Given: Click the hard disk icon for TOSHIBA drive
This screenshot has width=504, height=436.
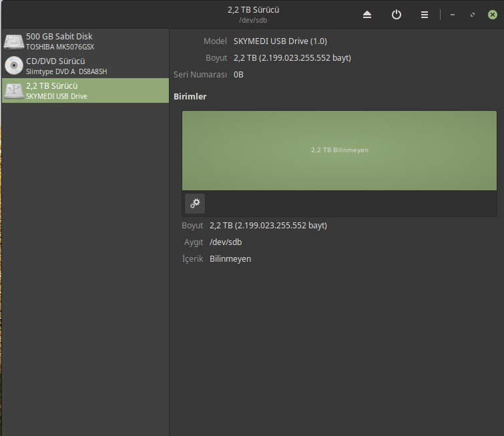Looking at the screenshot, I should [14, 41].
